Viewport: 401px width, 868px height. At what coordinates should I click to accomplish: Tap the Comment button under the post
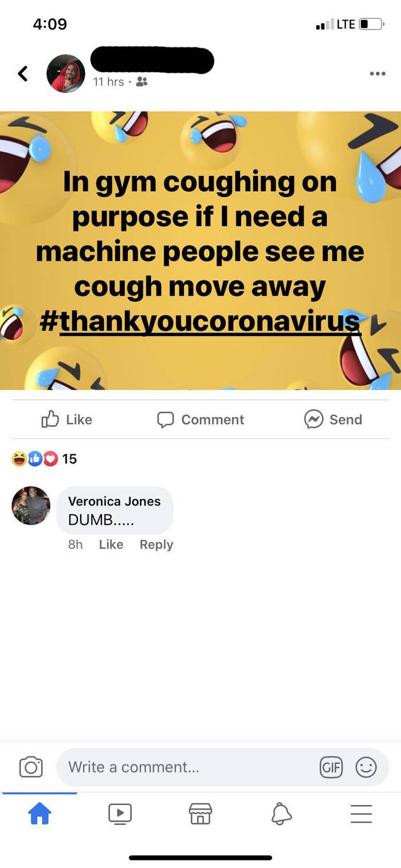click(x=200, y=419)
